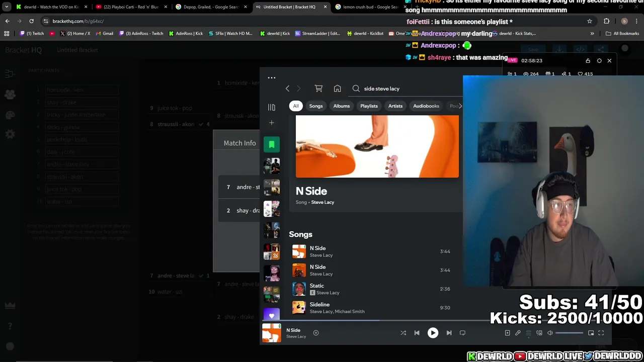Select the second N Side row with orange cover

372,270
